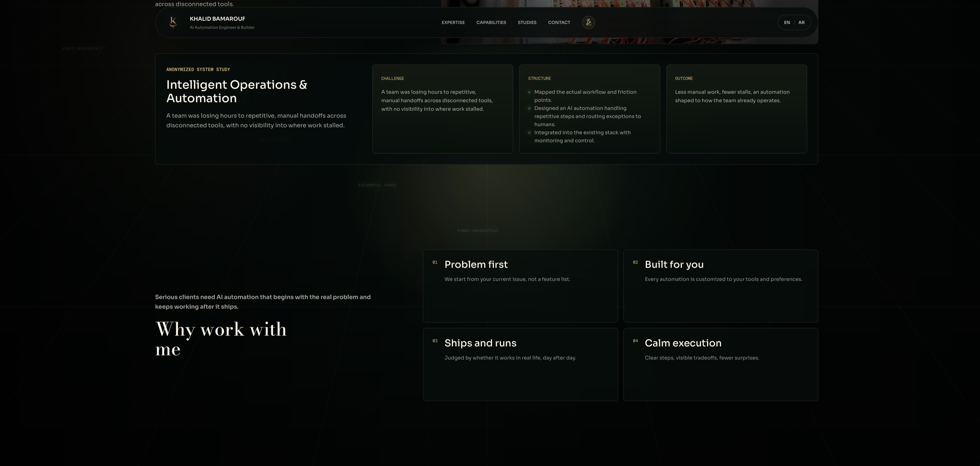Screen dimensions: 980x466
Task: Click the AI Automation Engineer & Builder tagline
Action: click(x=222, y=28)
